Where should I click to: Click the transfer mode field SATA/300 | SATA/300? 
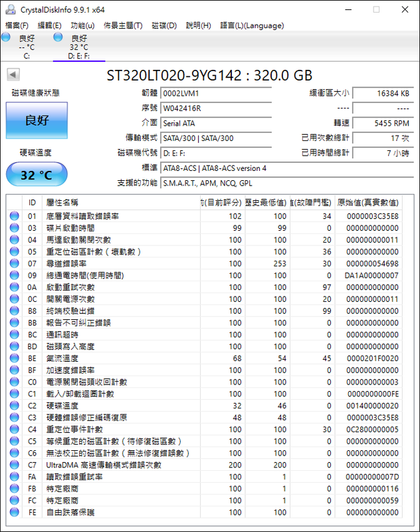pos(216,138)
